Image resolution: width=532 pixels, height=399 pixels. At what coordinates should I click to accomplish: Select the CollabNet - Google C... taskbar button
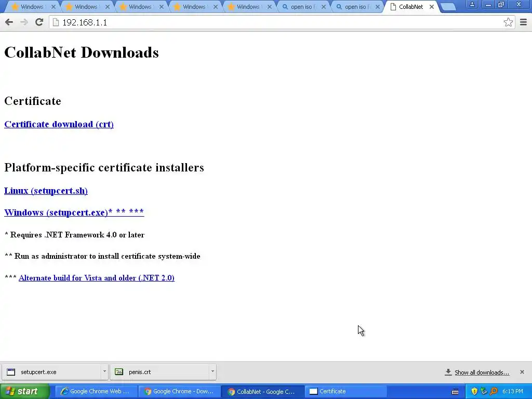tap(262, 392)
